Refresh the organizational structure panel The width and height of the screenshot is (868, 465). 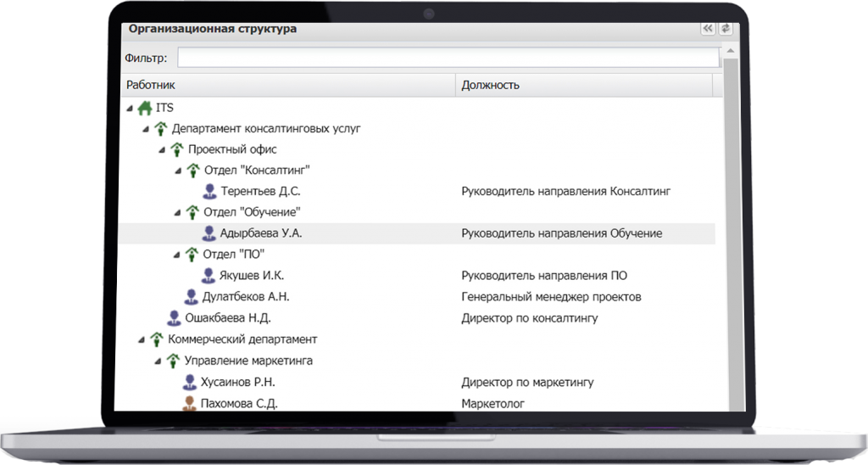click(x=726, y=29)
